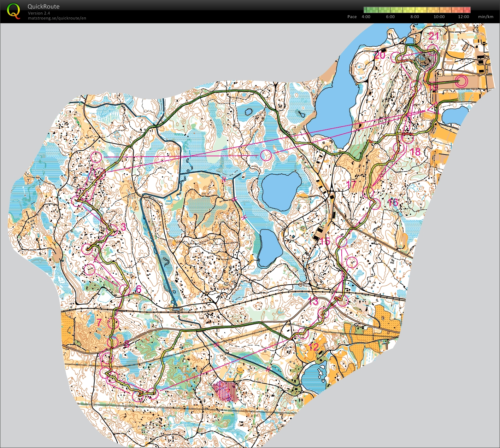Select the 8:00 pace value

[414, 17]
